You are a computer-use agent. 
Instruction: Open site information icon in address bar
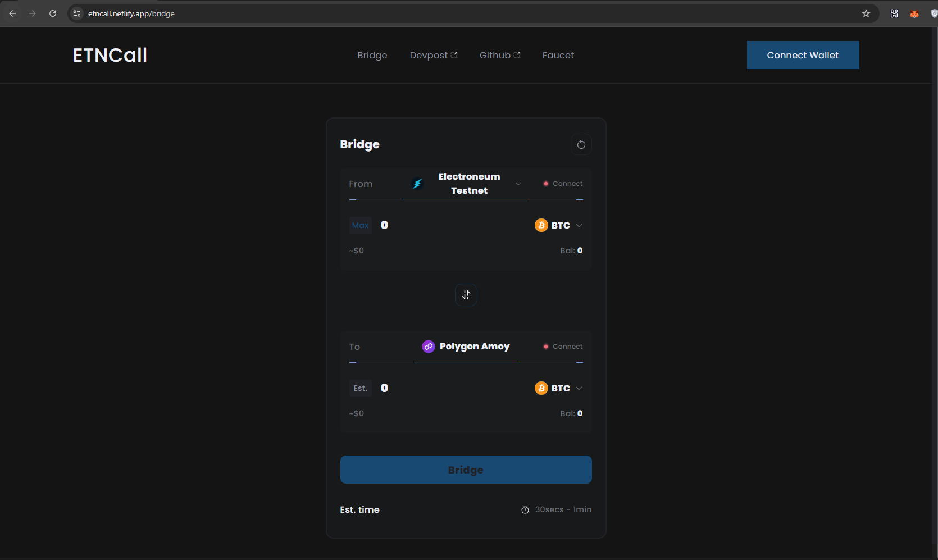click(77, 13)
